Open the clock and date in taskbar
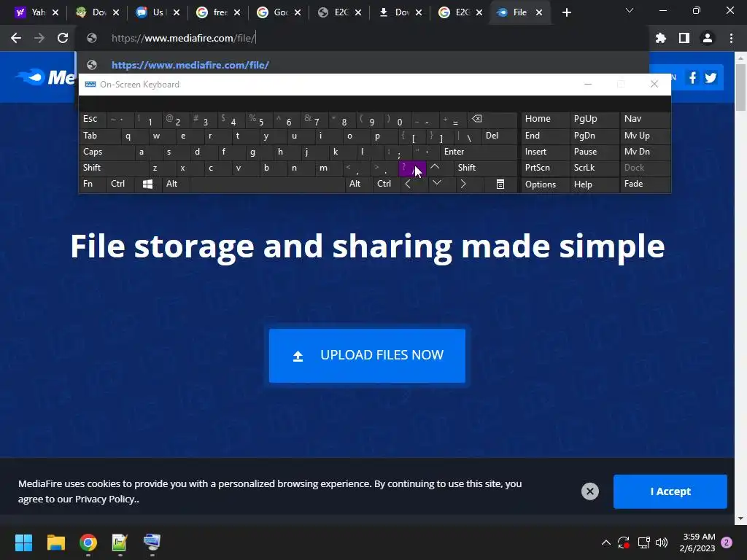The width and height of the screenshot is (747, 560). (698, 542)
